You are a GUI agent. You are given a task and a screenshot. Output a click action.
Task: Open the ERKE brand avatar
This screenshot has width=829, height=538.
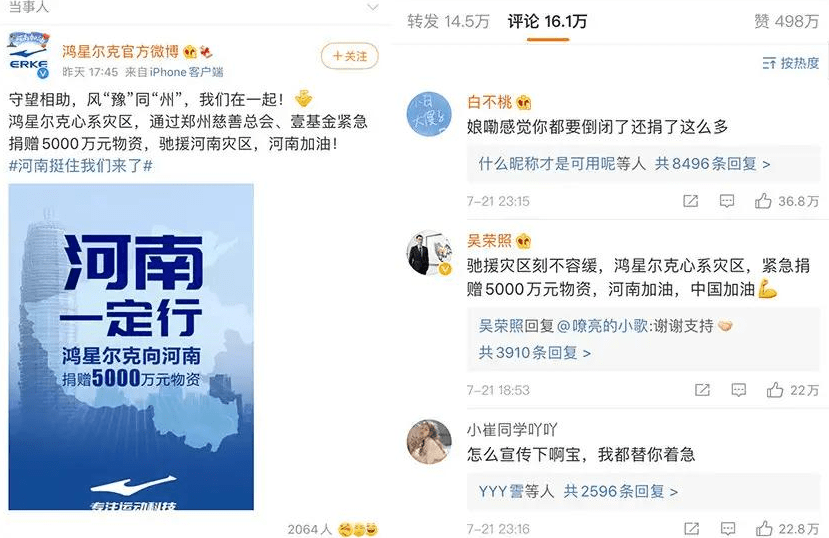pyautogui.click(x=29, y=55)
